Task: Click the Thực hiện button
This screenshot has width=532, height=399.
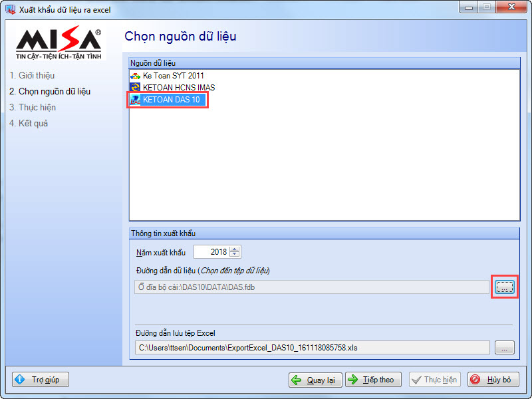Action: click(x=435, y=379)
